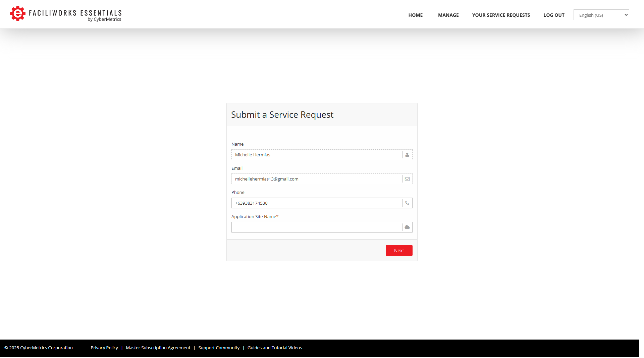Click the phone icon in Phone field
The image size is (644, 358).
click(x=407, y=203)
